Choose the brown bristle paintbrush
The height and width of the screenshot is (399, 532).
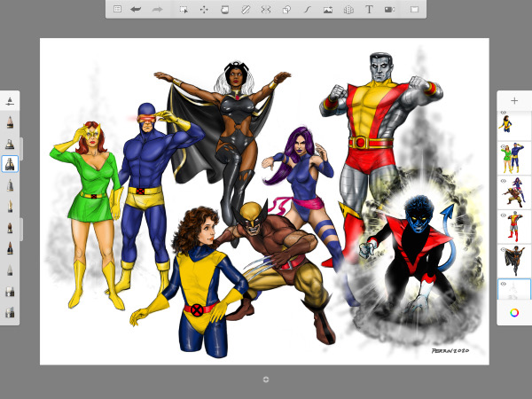coord(10,228)
